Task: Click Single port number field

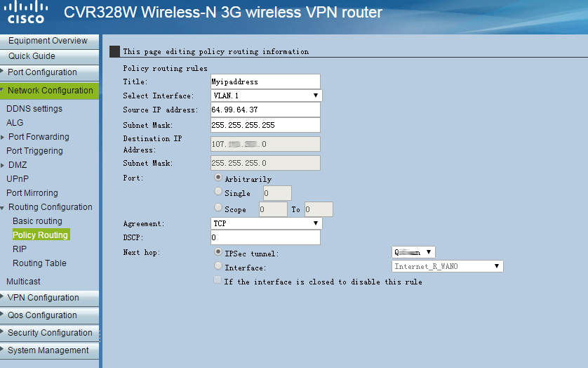Action: pyautogui.click(x=277, y=193)
